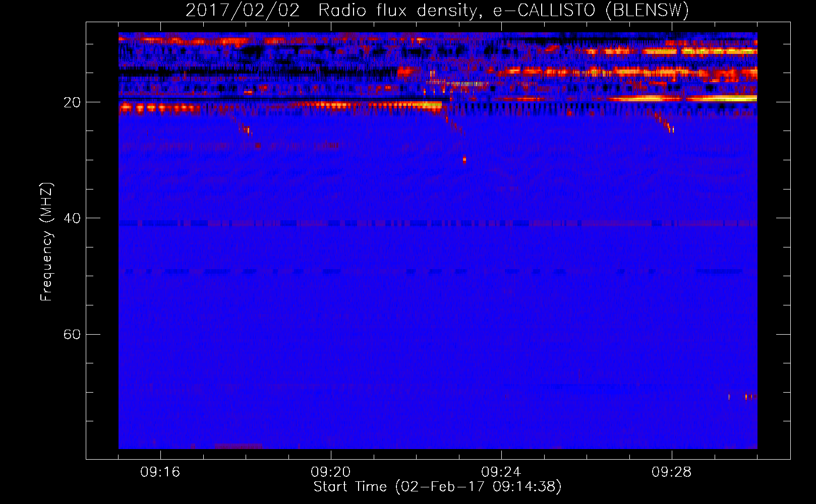Click the 09:28 time axis label
Screen dimensions: 816x504
(671, 472)
